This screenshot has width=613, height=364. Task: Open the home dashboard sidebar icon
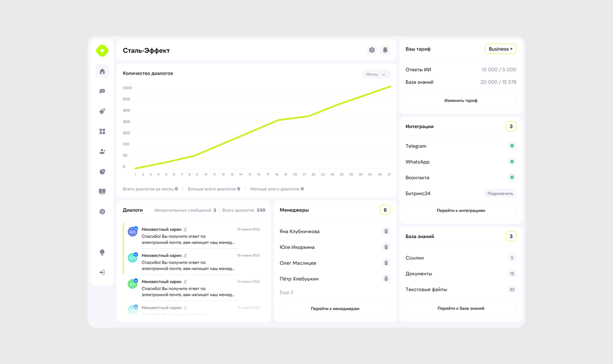(x=102, y=71)
